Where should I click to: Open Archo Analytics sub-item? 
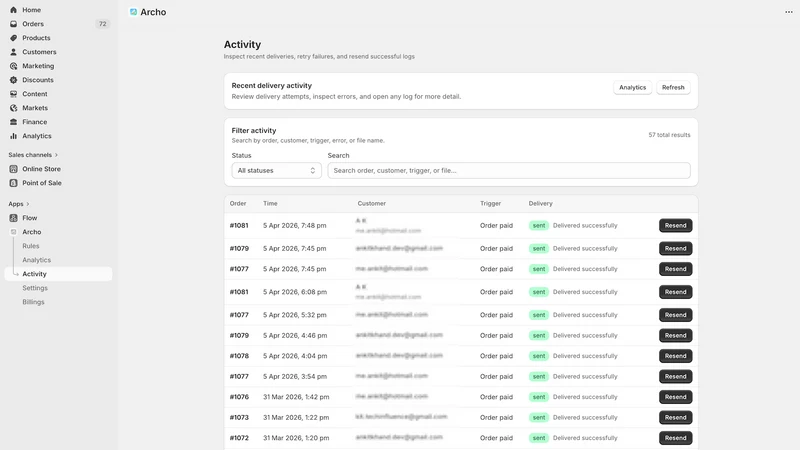pos(37,260)
